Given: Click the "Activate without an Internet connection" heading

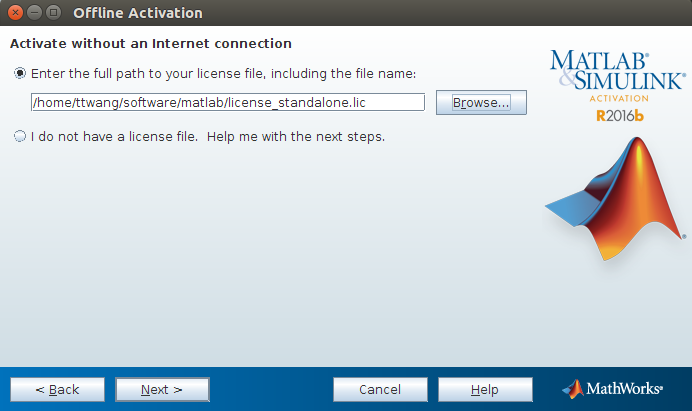Looking at the screenshot, I should [x=151, y=44].
